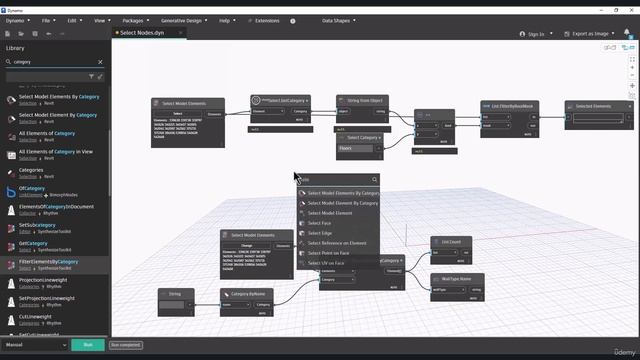Expand the Export as Image dropdown
Viewport: 640px width, 360px height.
(613, 33)
